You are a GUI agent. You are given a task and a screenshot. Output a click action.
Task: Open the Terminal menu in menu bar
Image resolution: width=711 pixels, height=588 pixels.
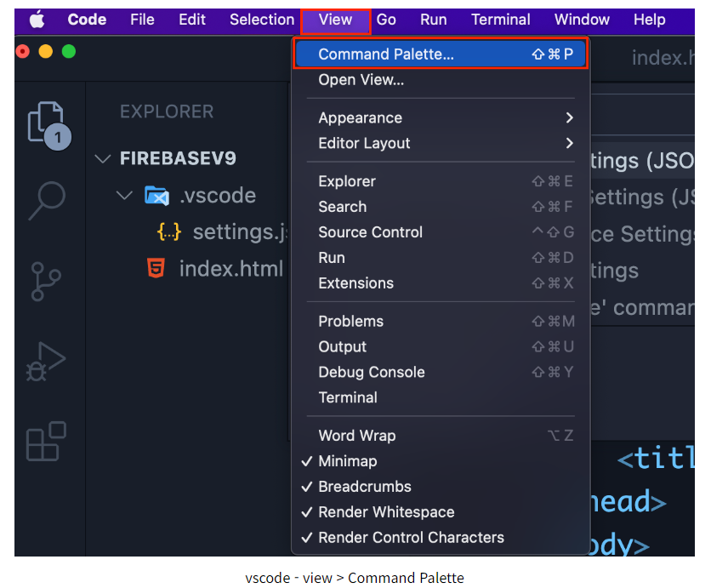pyautogui.click(x=501, y=20)
